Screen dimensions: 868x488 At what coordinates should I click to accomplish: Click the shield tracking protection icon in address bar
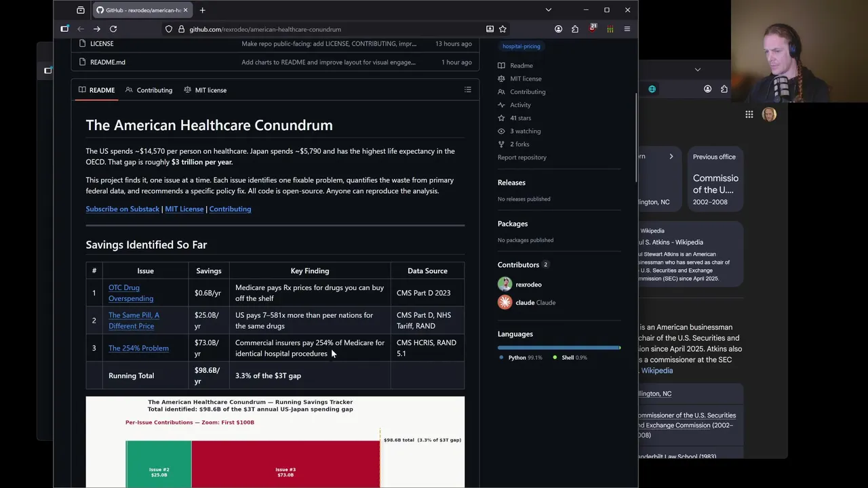[168, 29]
